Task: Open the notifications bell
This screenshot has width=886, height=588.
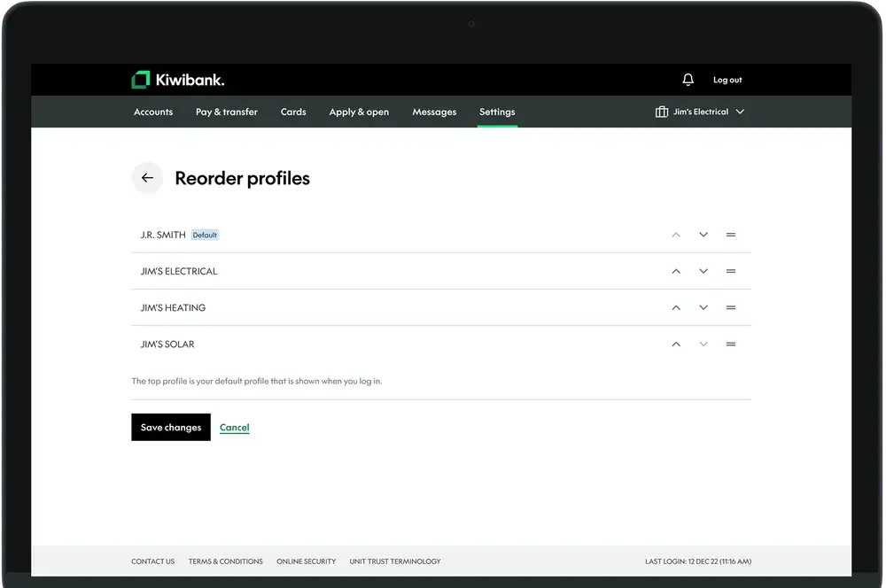Action: coord(688,80)
